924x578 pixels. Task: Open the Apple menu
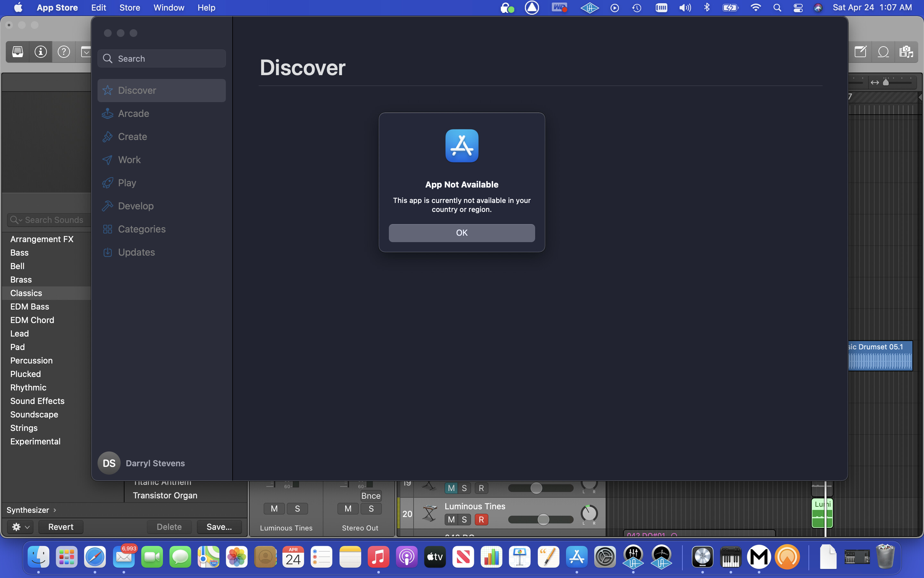coord(18,8)
